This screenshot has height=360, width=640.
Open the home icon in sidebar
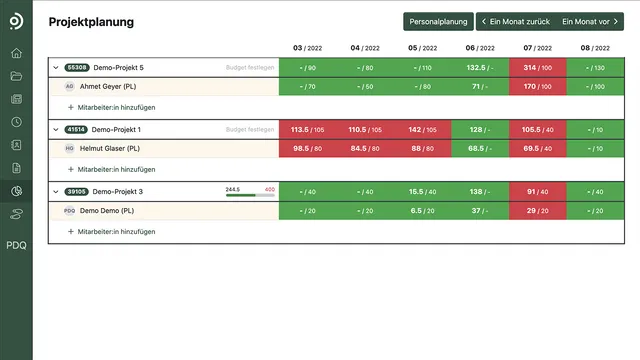click(x=16, y=53)
